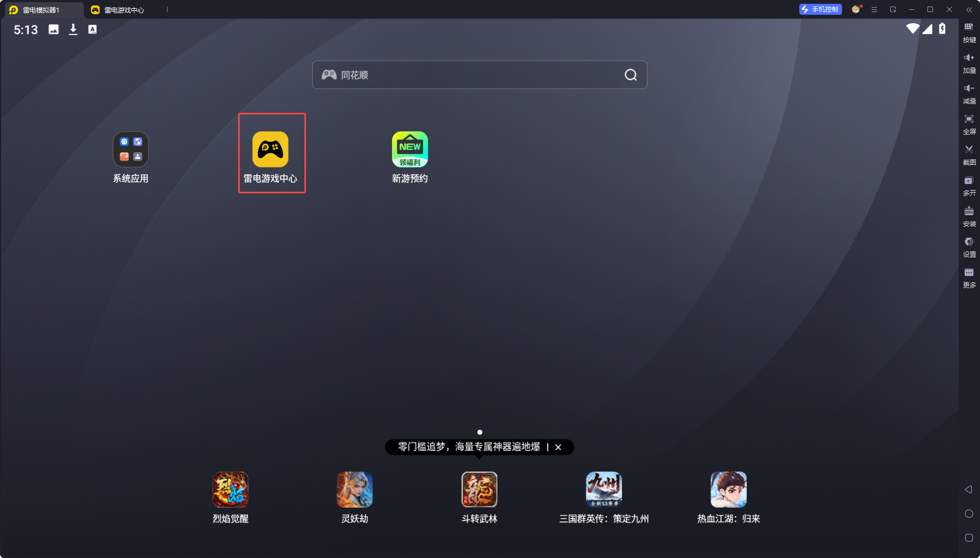Take a screenshot with 截图
Screen dimensions: 980x558
tap(969, 156)
